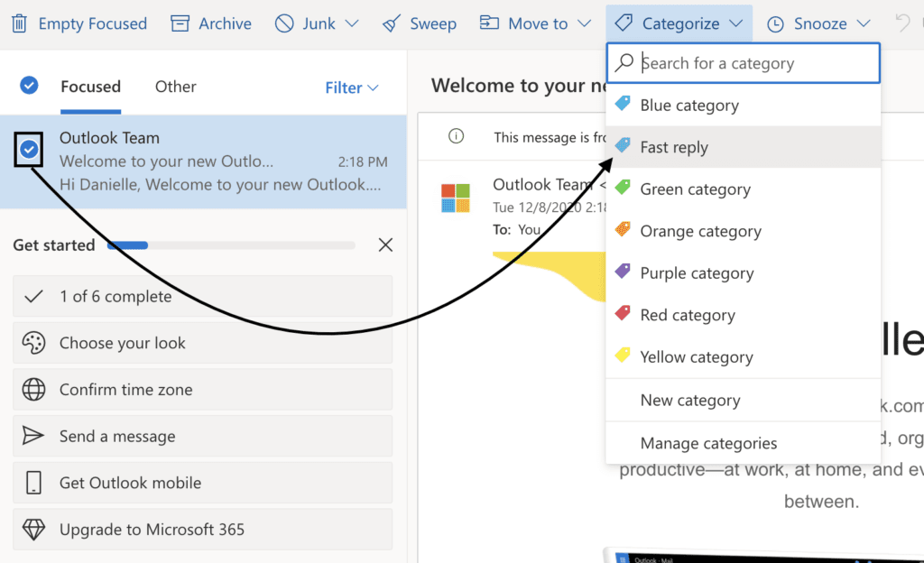Toggle the select-all checkmark above inbox

click(29, 86)
